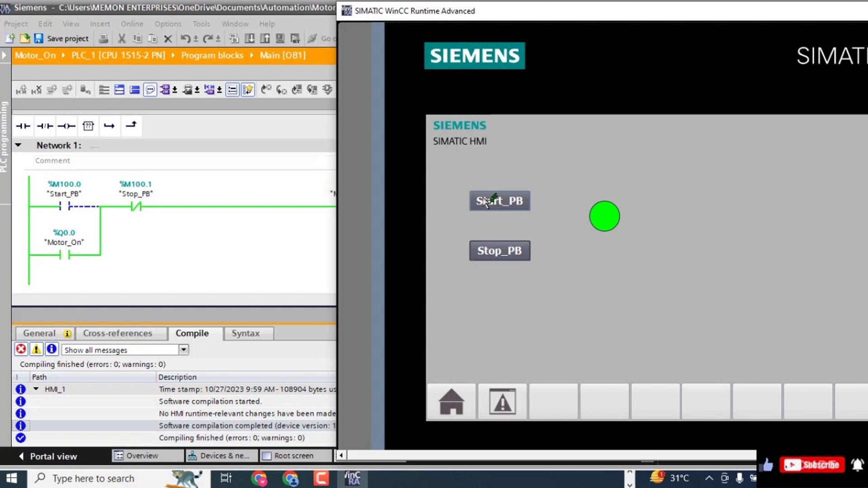Screen dimensions: 868x488
Task: Click Main [OB1] in the breadcrumb bar
Action: 282,55
